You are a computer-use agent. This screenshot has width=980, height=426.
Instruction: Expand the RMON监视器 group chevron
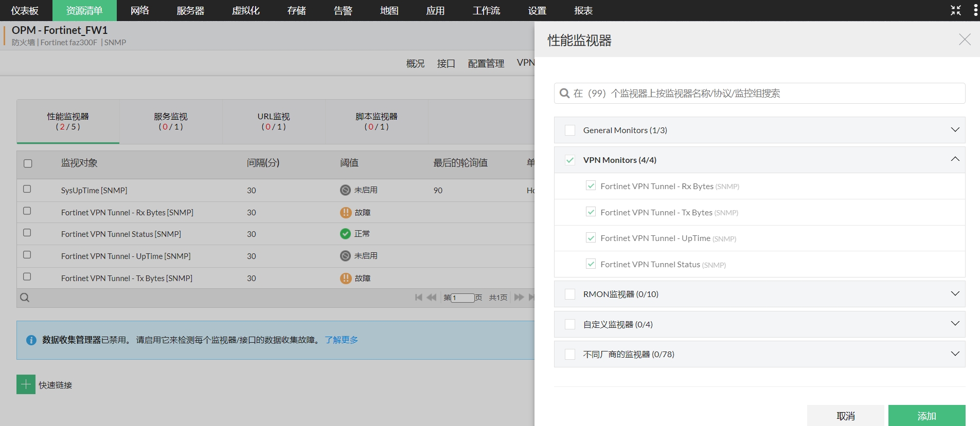pyautogui.click(x=955, y=293)
